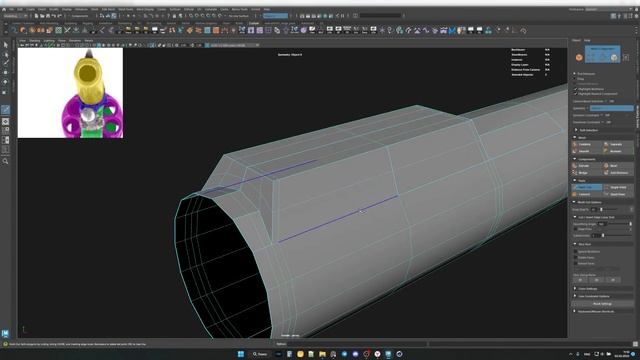
Task: Click the magnifier search icon in left sidebar
Action: tap(5, 161)
